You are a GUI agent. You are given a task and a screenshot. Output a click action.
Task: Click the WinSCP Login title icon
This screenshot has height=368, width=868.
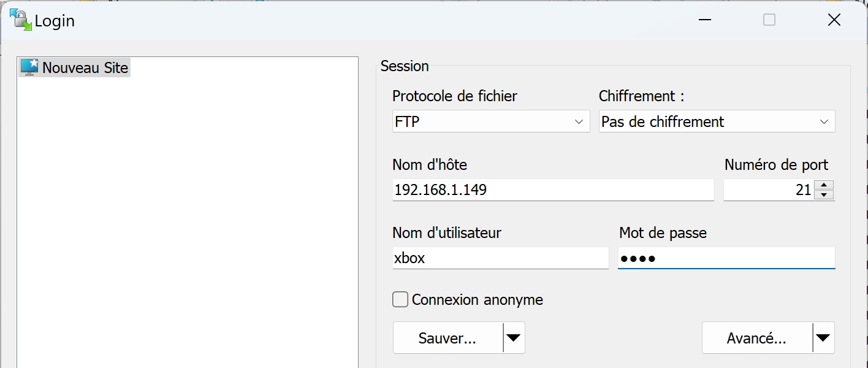click(21, 20)
